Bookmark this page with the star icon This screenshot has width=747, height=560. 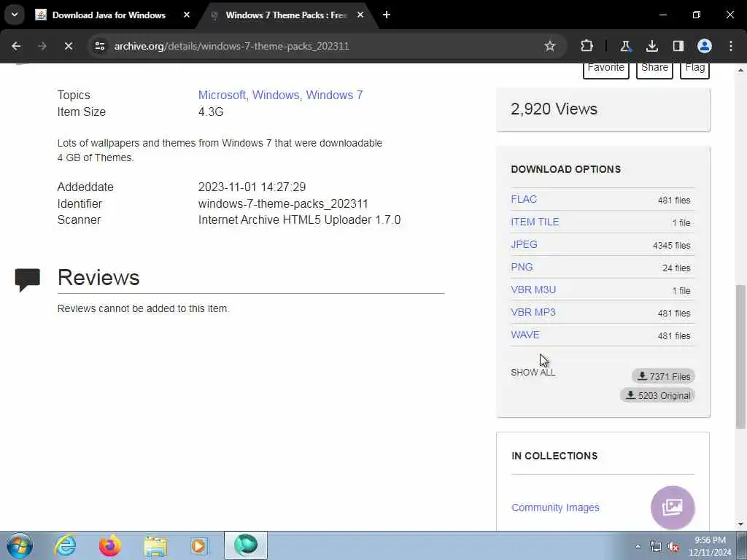click(x=550, y=46)
